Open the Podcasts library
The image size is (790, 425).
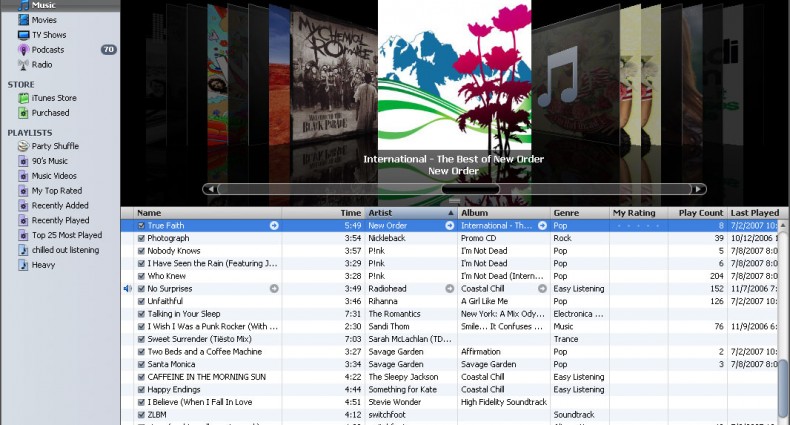pyautogui.click(x=47, y=49)
